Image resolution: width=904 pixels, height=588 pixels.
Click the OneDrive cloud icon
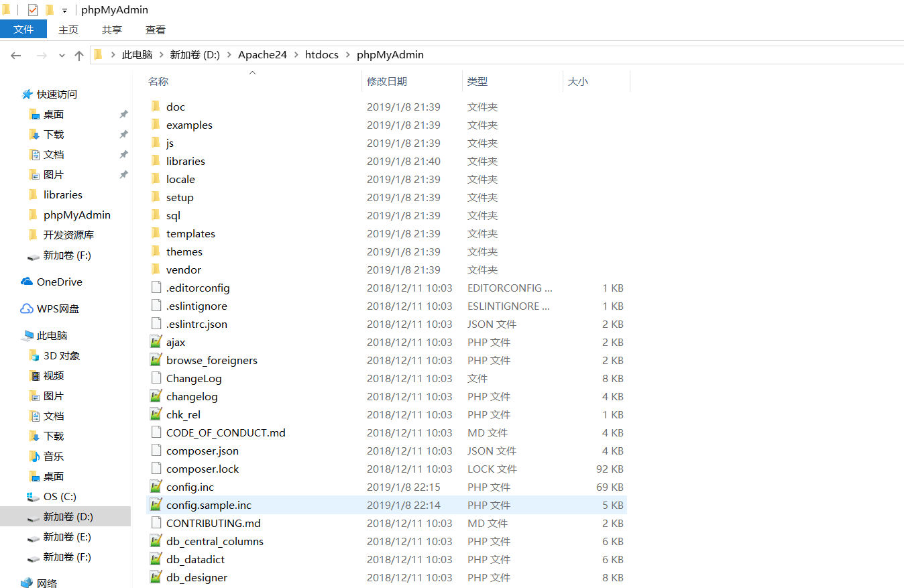pos(27,282)
